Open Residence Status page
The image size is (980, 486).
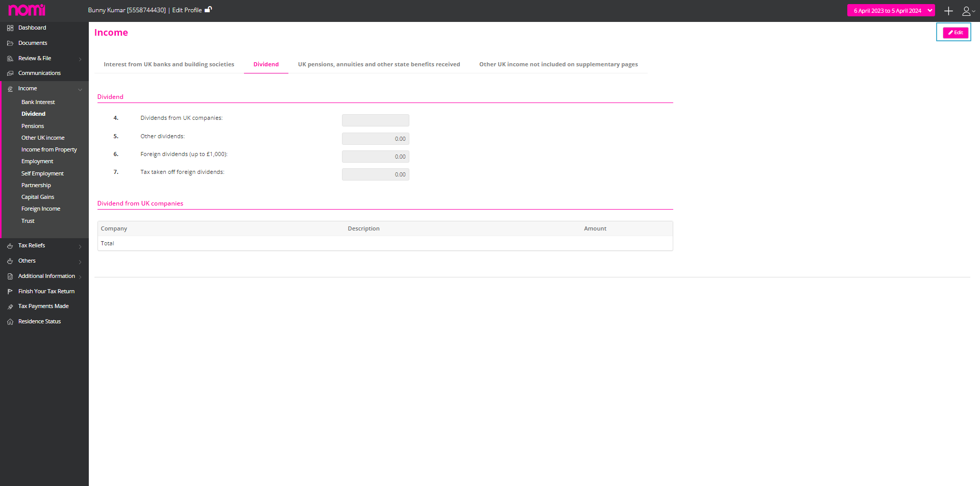pyautogui.click(x=39, y=322)
